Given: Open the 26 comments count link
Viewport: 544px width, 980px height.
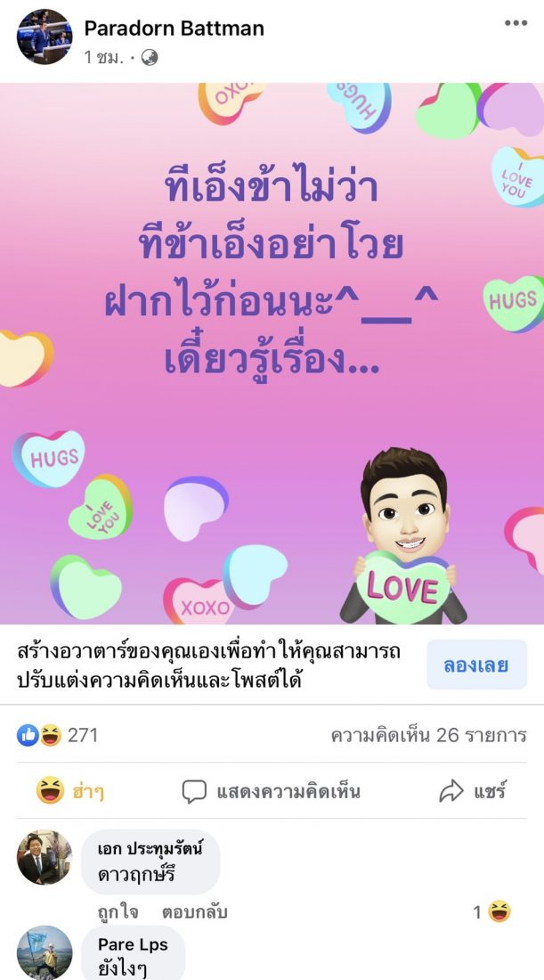Looking at the screenshot, I should (428, 736).
